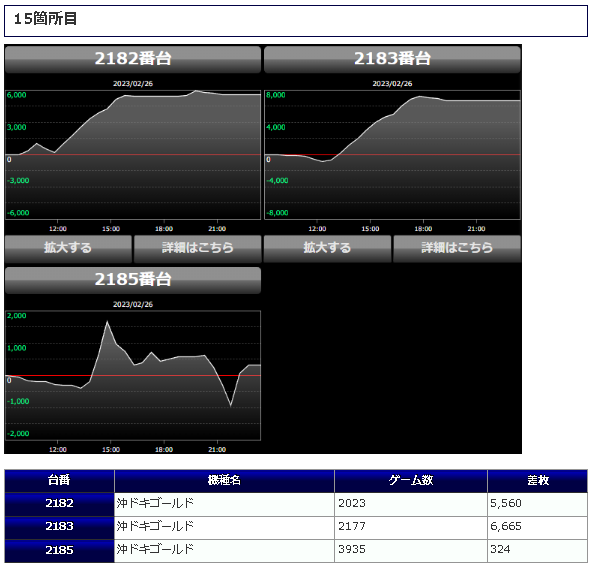Click 拡大する button under 2183番台 graph

click(327, 248)
